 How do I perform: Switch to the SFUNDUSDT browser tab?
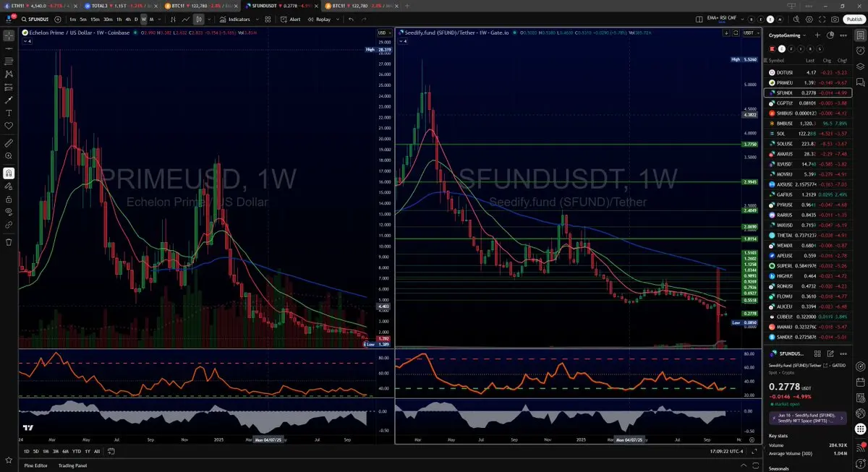coord(281,6)
